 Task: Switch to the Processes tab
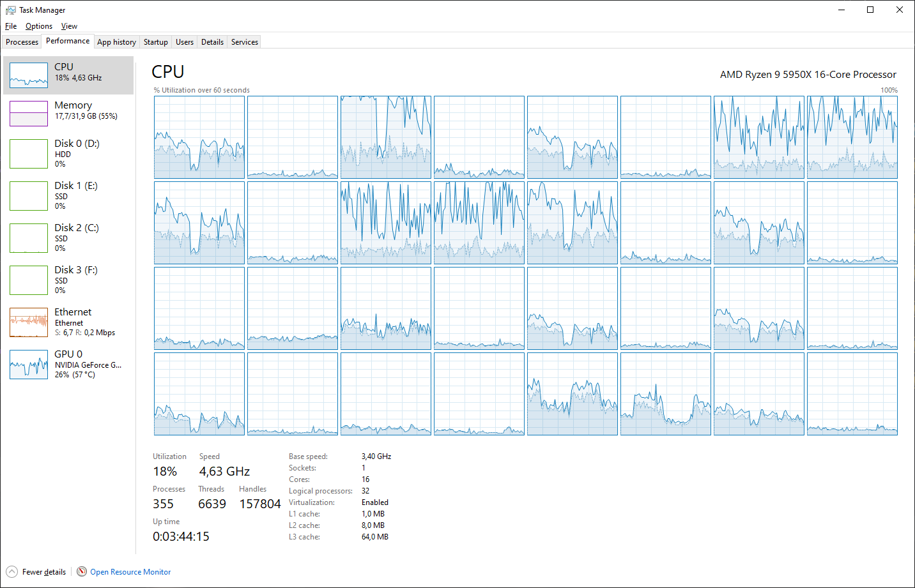(x=22, y=42)
